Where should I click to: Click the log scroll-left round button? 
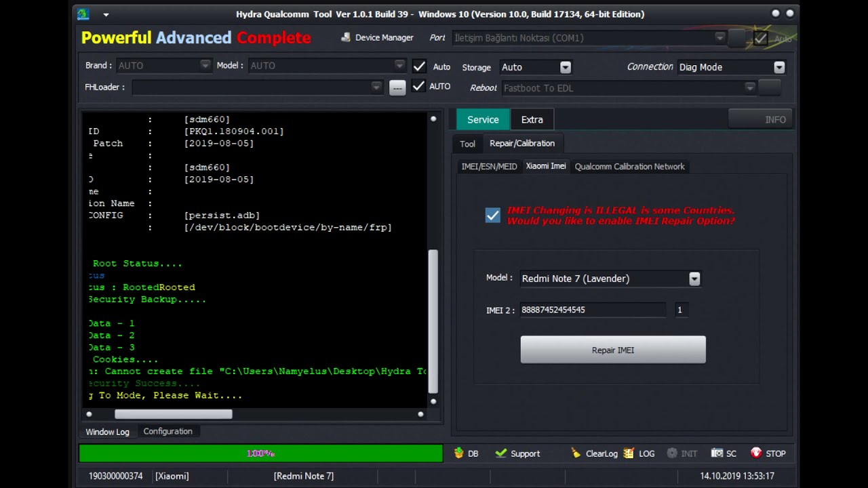(89, 414)
